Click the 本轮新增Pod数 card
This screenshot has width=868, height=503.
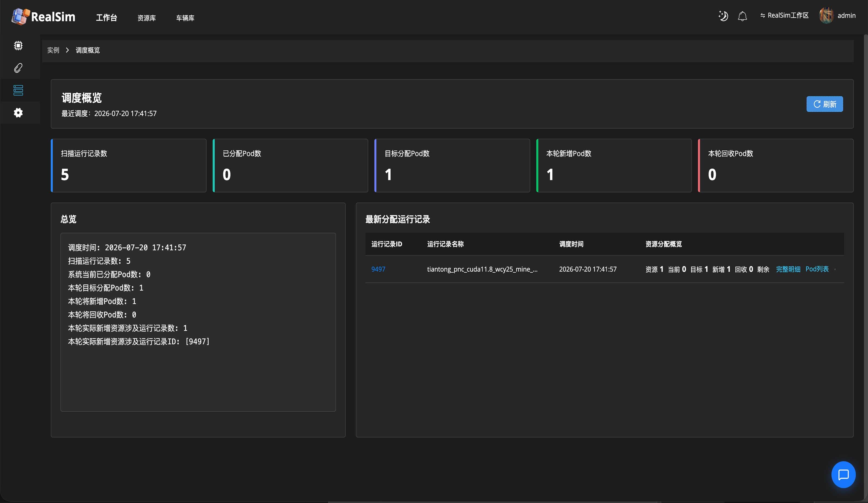point(614,165)
